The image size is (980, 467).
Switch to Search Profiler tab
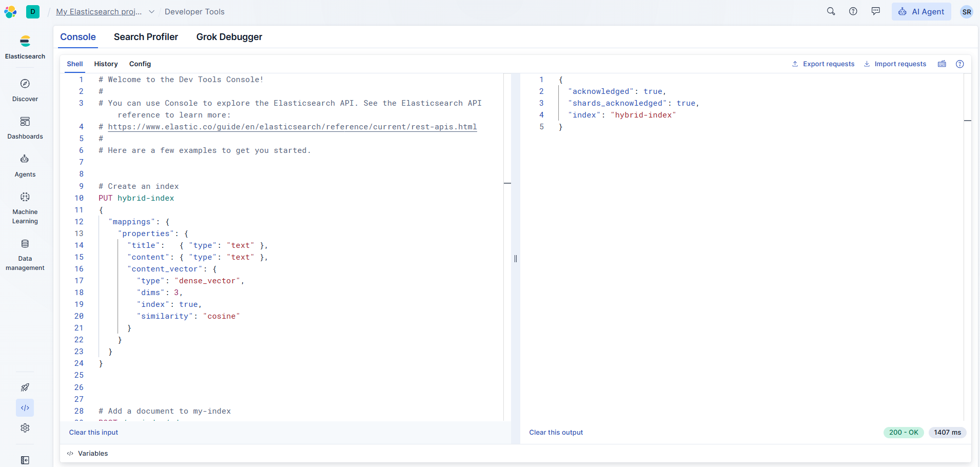146,37
